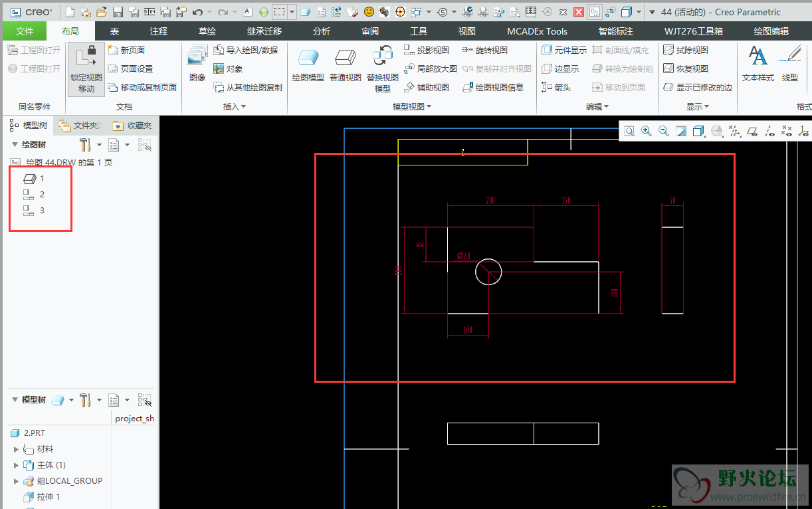Select the Detailed View (局部放大图) tool
The width and height of the screenshot is (812, 509).
point(430,68)
